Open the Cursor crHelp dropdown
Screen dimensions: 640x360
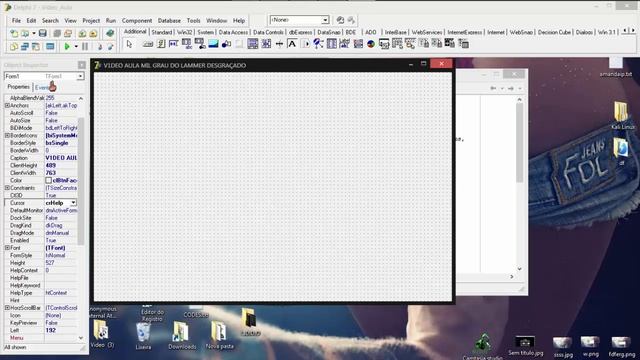pyautogui.click(x=73, y=203)
